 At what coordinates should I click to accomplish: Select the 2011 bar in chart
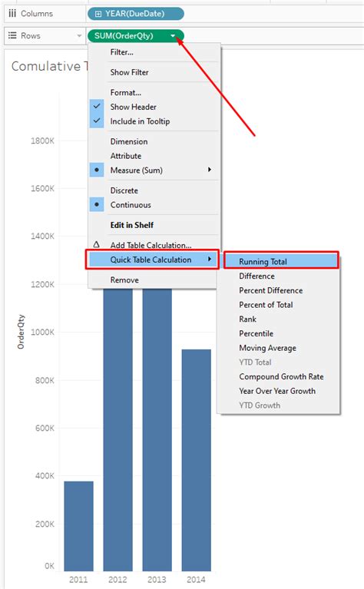[x=78, y=526]
